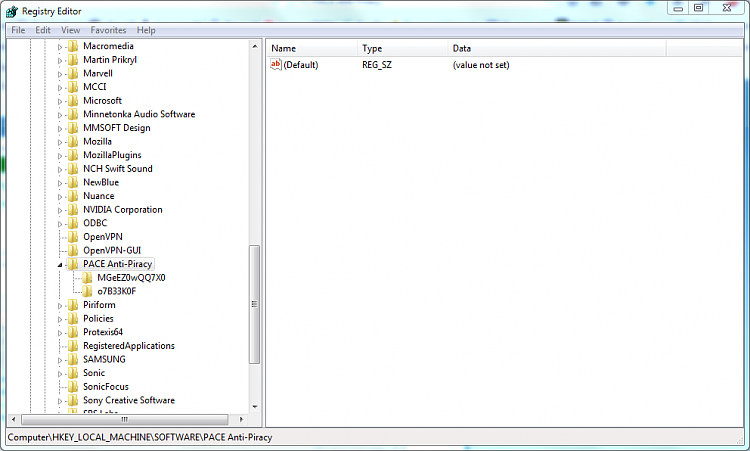Open the Edit menu
Image resolution: width=750 pixels, height=451 pixels.
[43, 30]
